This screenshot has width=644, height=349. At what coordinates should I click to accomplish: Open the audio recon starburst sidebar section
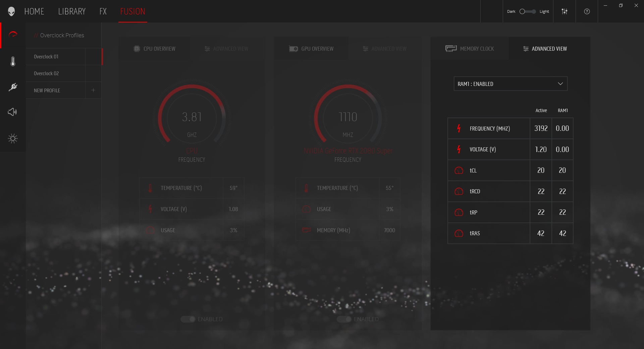tap(13, 138)
